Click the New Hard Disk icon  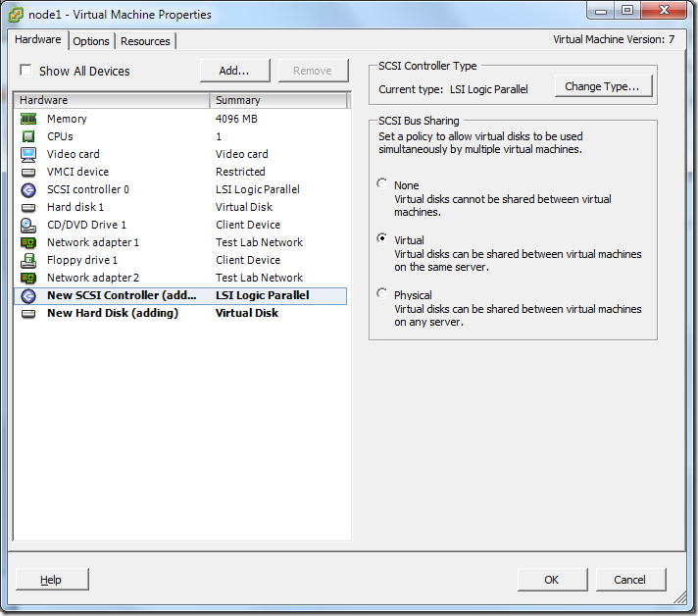pos(28,314)
